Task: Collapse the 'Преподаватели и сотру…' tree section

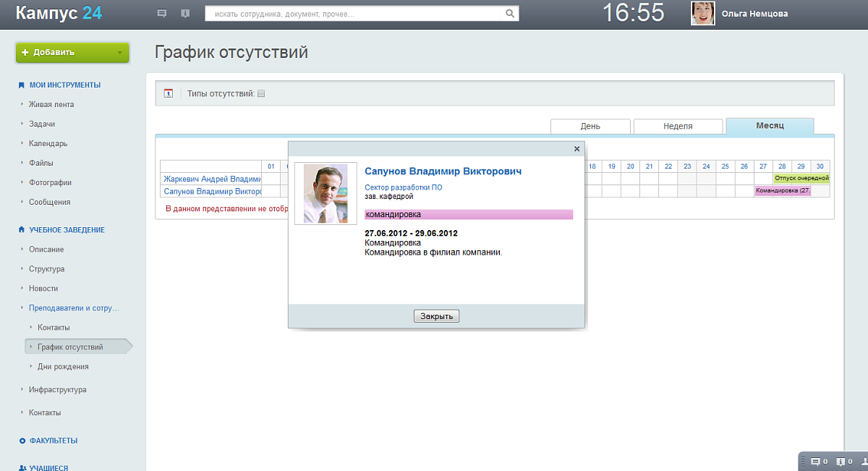Action: pos(22,308)
